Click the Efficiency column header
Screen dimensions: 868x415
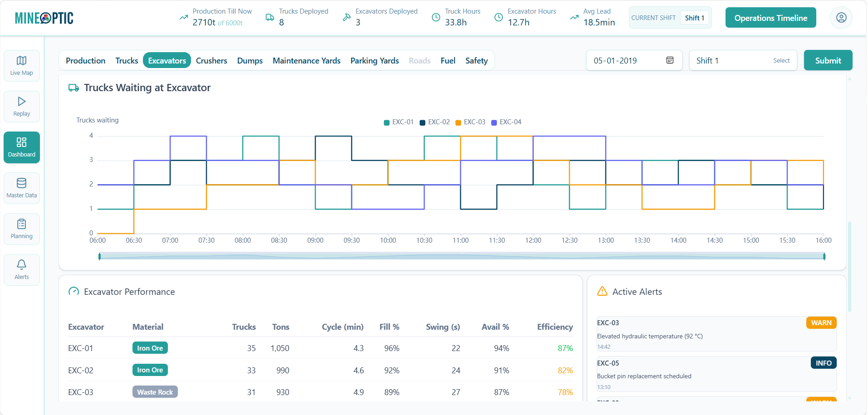555,327
